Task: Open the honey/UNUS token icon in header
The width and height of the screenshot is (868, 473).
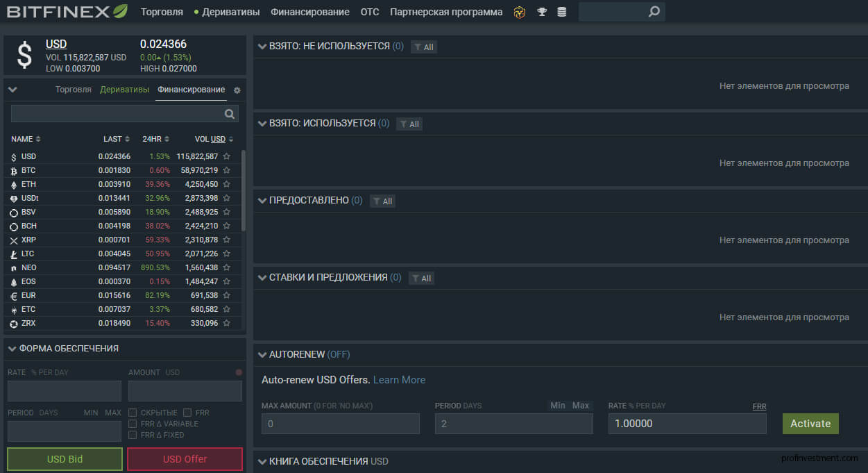Action: point(520,12)
